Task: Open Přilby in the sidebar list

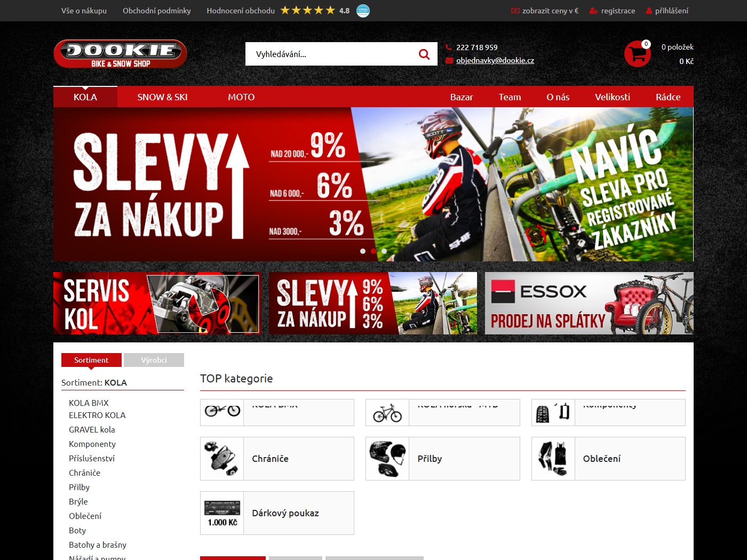Action: tap(79, 487)
